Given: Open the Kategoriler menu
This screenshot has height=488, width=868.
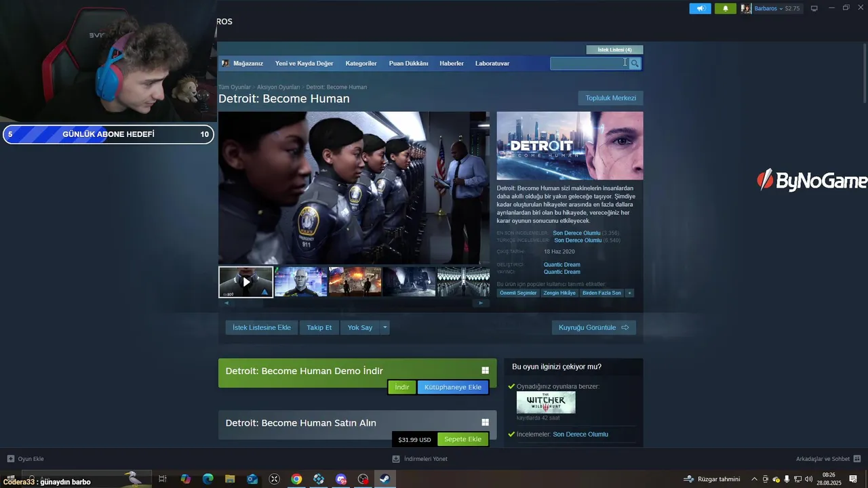Looking at the screenshot, I should pyautogui.click(x=361, y=63).
